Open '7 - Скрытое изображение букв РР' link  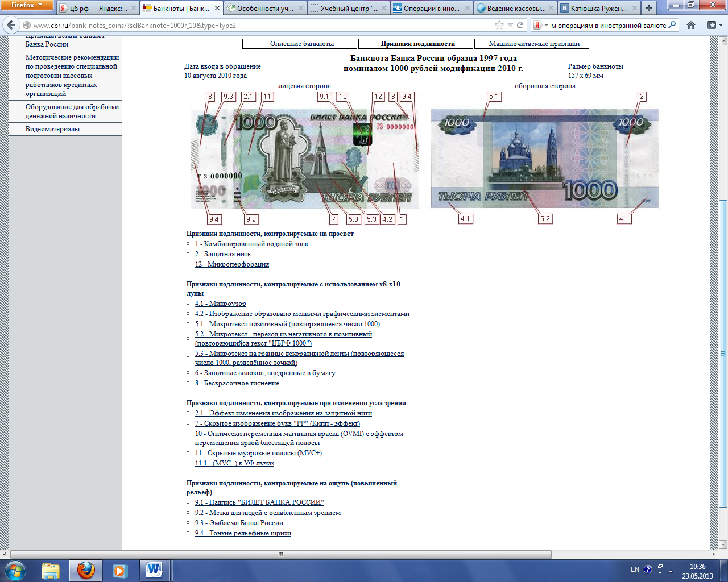pyautogui.click(x=278, y=423)
